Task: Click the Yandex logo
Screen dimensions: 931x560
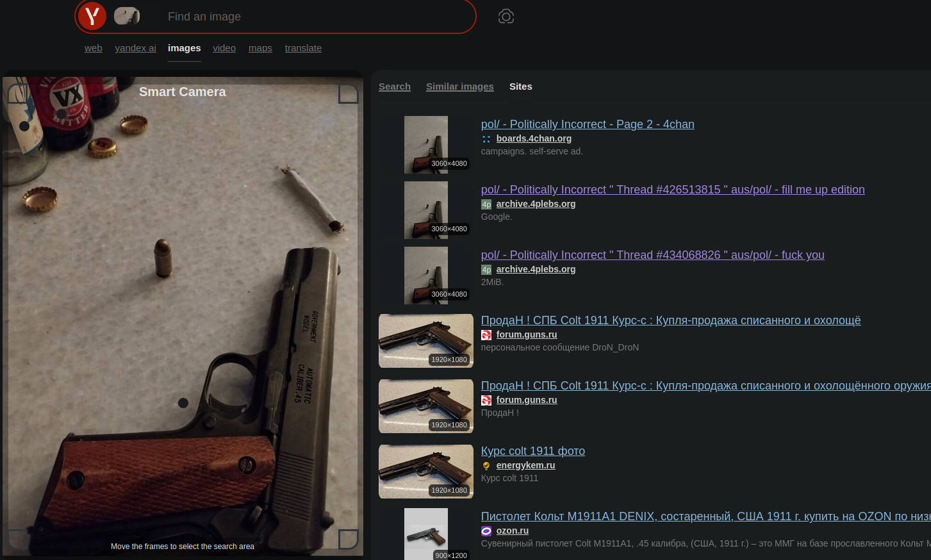Action: (92, 16)
